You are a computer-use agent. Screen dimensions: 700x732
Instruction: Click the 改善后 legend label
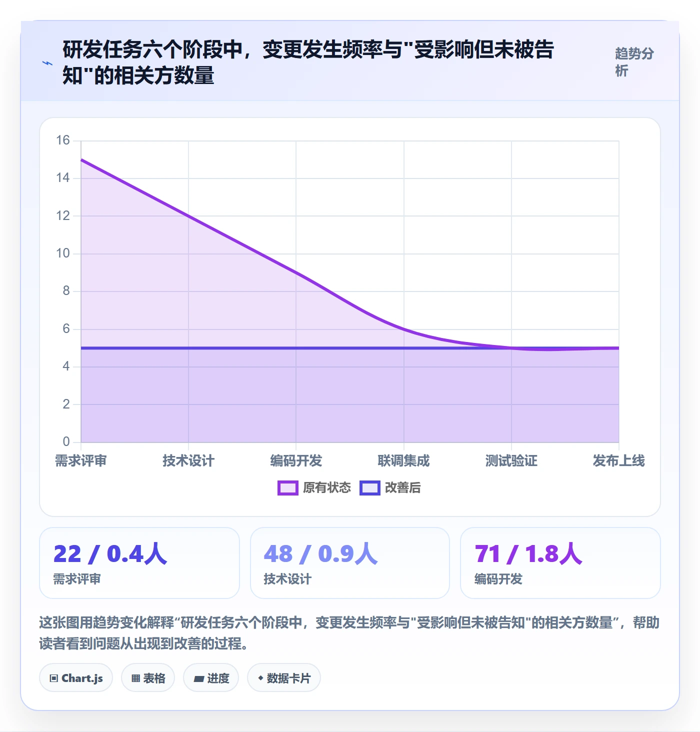pos(403,488)
